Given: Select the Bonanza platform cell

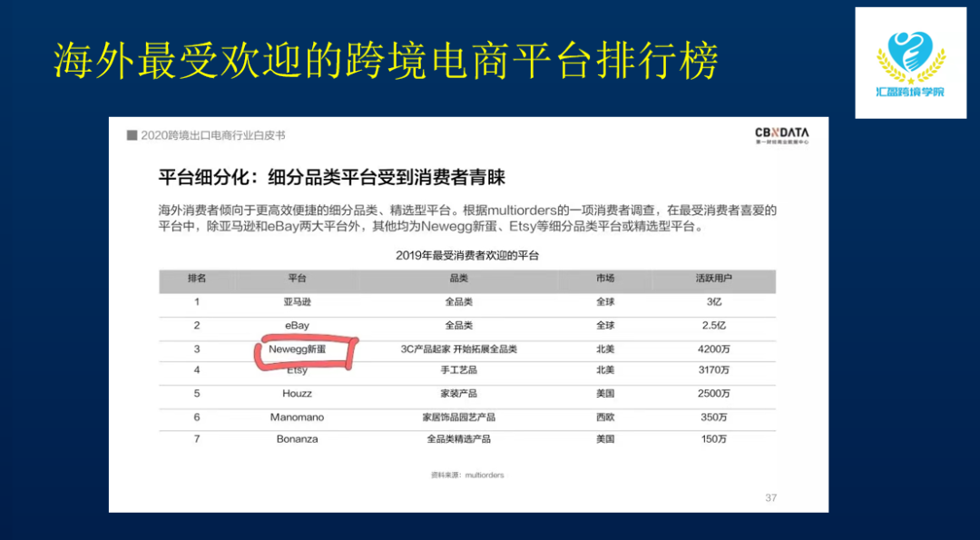Looking at the screenshot, I should pos(298,438).
